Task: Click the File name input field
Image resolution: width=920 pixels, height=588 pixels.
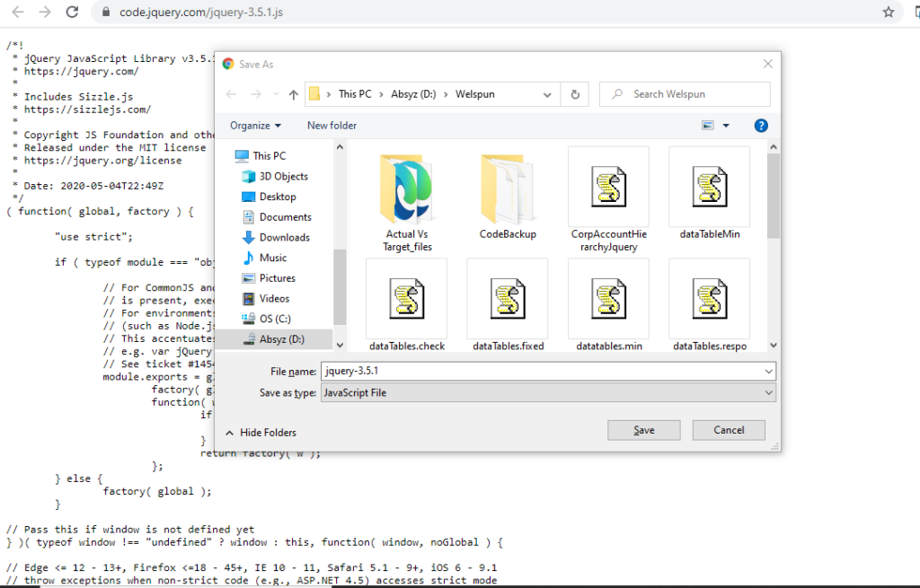Action: [x=539, y=371]
